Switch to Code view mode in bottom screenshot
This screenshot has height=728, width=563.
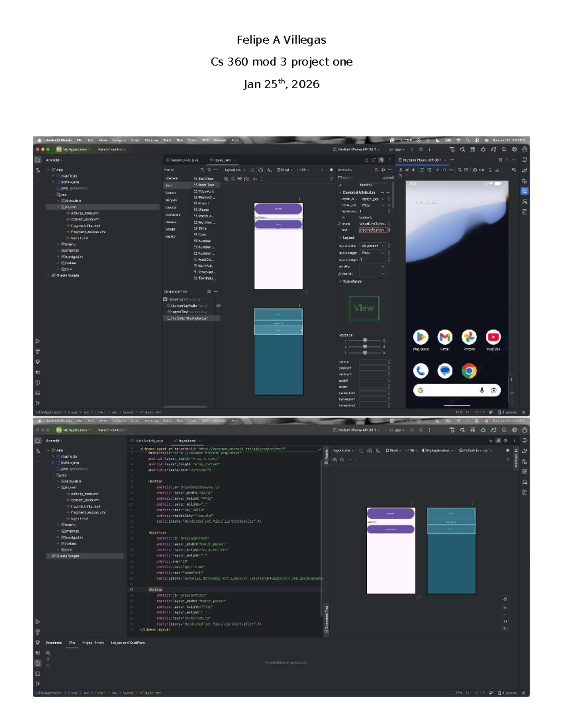[491, 441]
